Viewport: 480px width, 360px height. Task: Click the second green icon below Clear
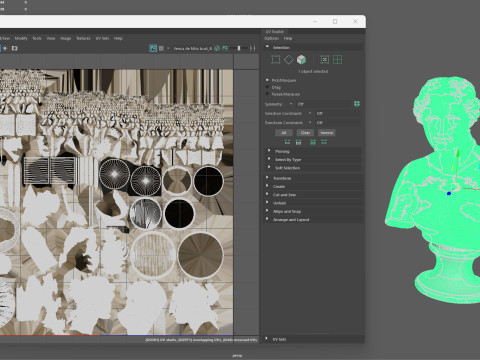tap(299, 142)
